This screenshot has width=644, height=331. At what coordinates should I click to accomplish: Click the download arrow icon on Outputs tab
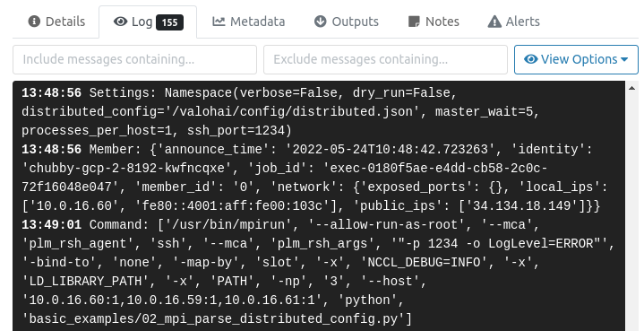321,22
